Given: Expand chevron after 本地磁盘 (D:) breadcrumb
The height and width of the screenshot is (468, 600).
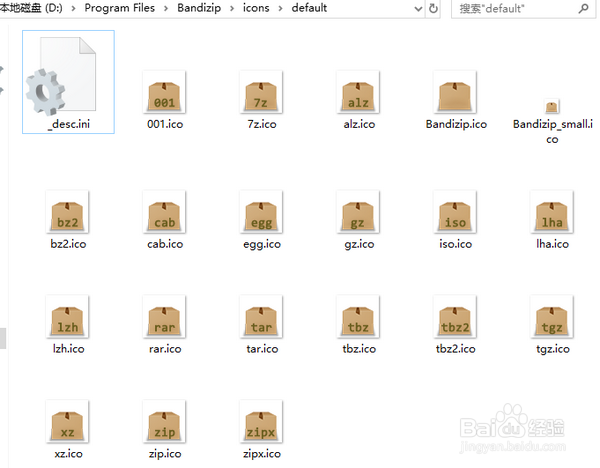Looking at the screenshot, I should 73,8.
